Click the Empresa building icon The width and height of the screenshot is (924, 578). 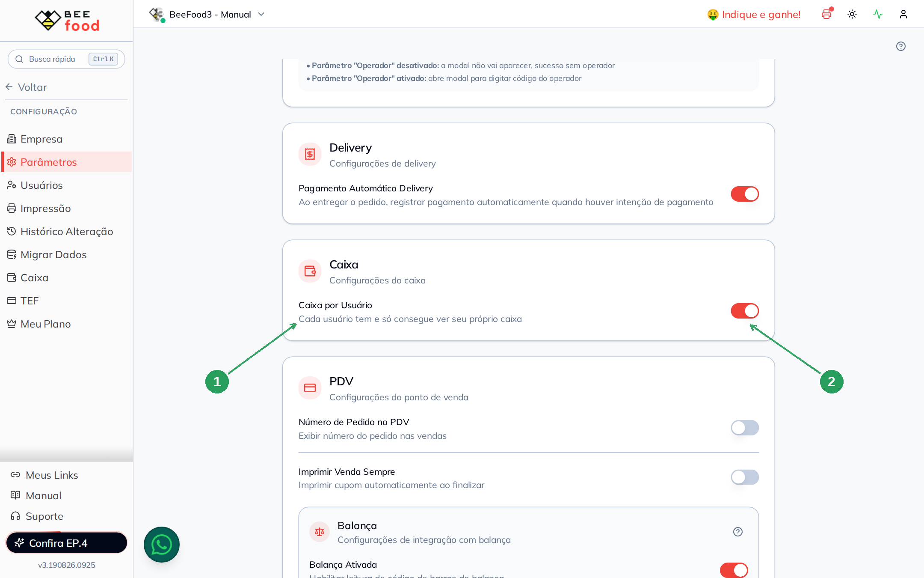tap(12, 139)
